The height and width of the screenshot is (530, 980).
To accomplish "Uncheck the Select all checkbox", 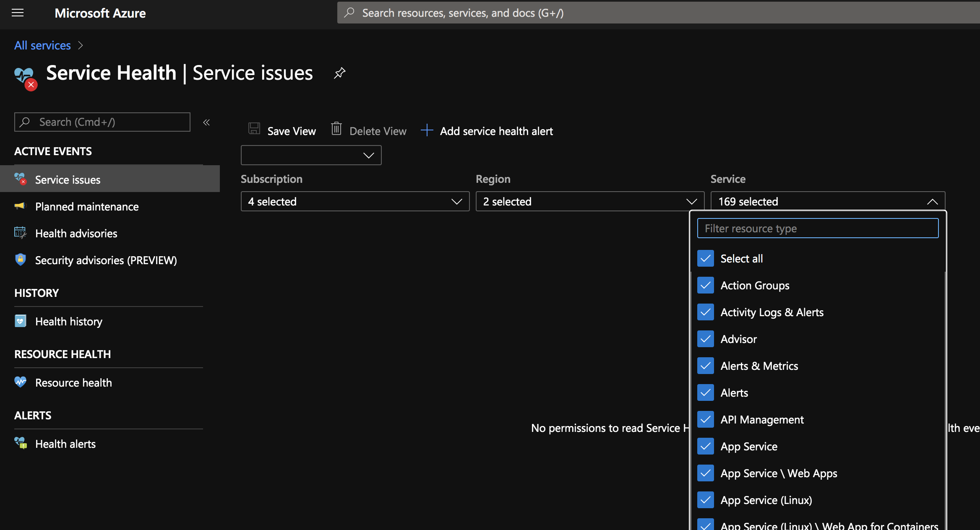I will (706, 258).
